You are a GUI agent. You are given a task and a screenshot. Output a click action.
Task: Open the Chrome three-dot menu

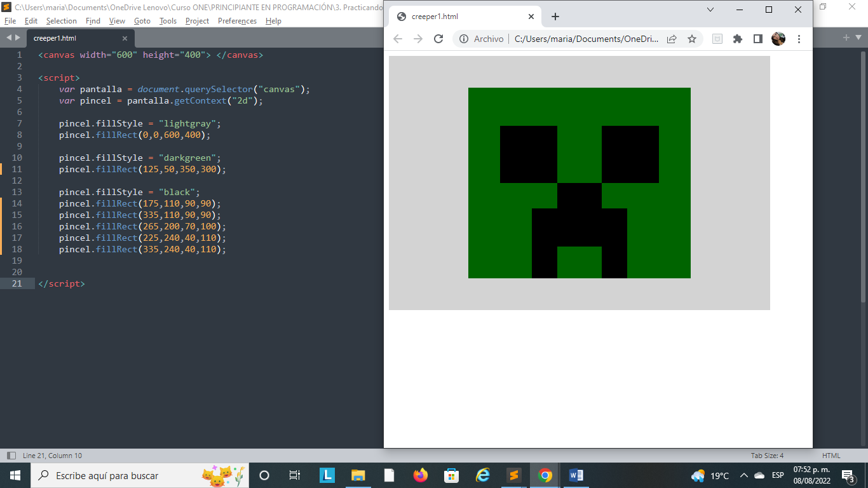click(x=799, y=39)
